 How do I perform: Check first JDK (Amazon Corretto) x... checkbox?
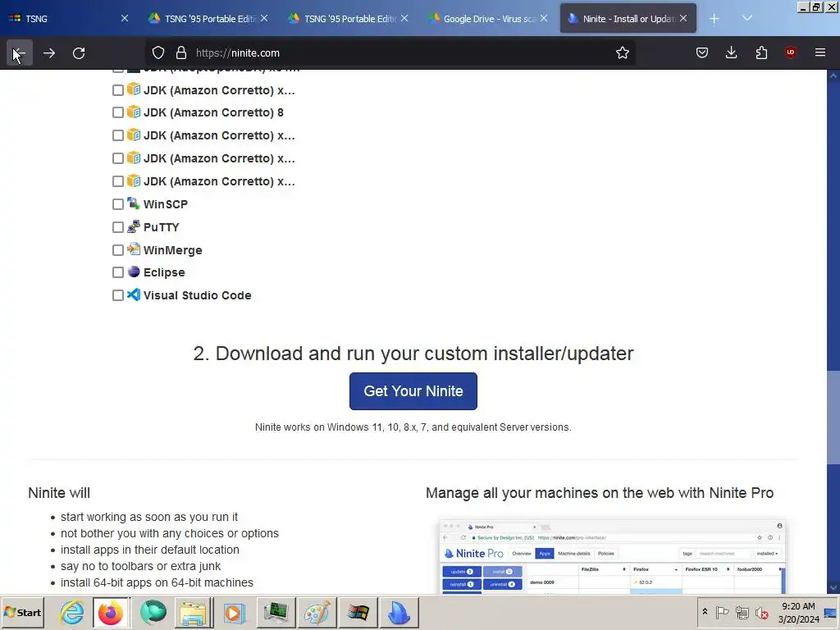click(x=118, y=90)
